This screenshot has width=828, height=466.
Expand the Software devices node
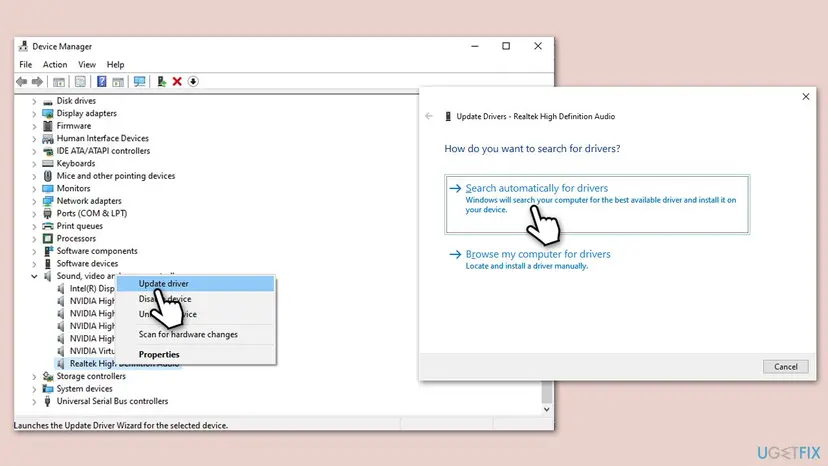point(34,264)
